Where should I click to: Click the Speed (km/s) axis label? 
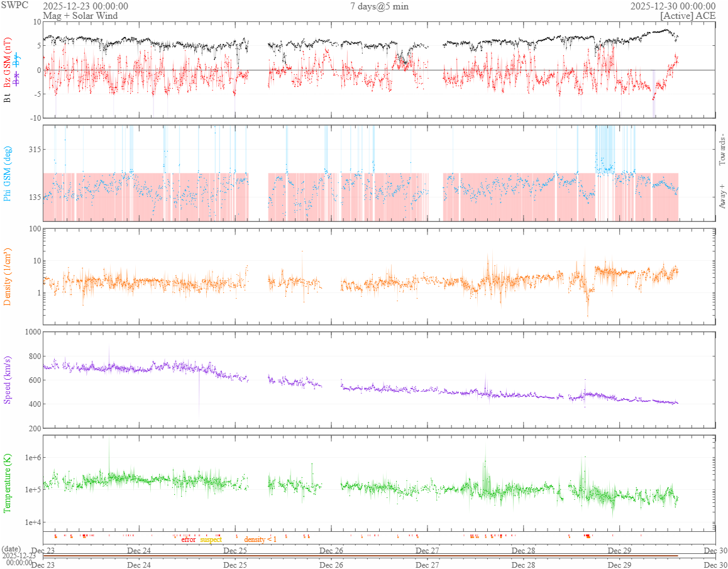coord(8,380)
